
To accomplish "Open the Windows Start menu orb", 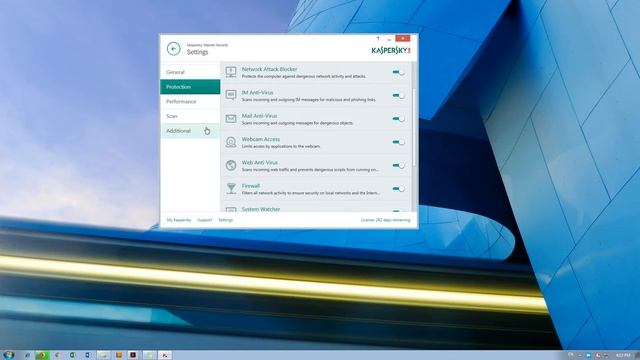I will (9, 355).
